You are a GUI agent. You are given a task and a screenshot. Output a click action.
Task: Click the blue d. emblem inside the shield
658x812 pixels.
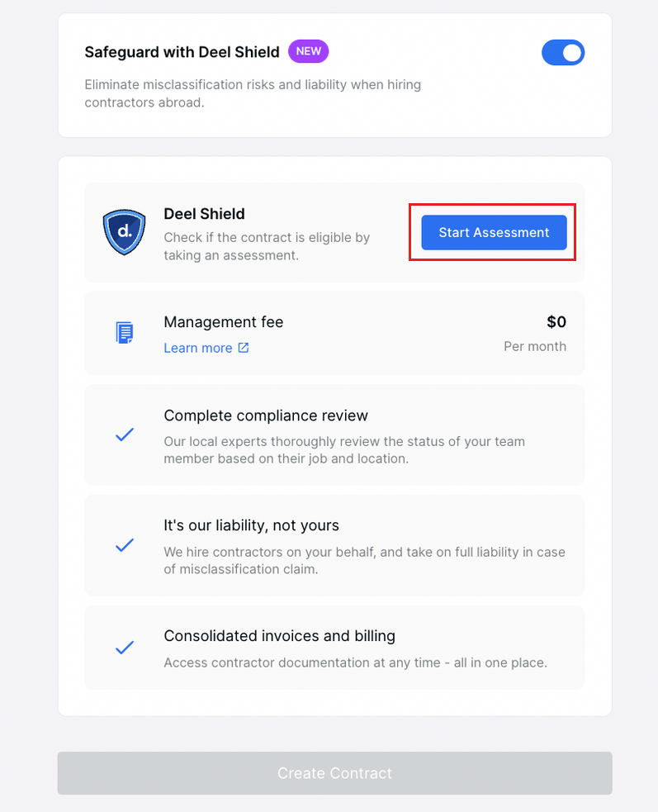point(124,232)
